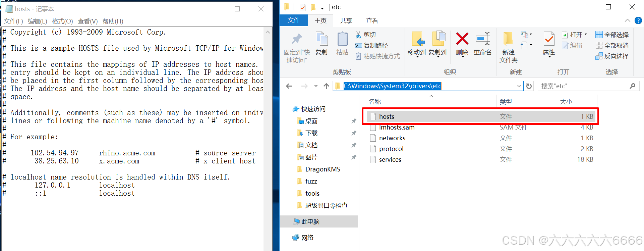Select the networks file
This screenshot has width=644, height=251.
(481, 138)
